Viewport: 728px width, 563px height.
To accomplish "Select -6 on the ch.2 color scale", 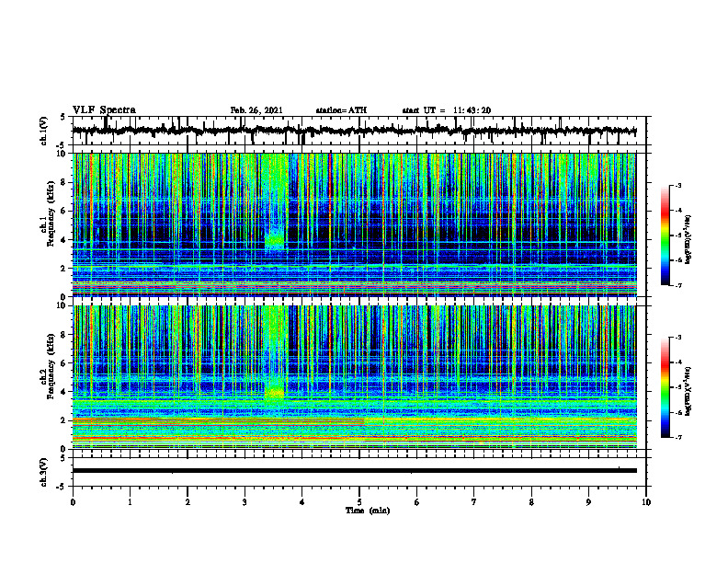I will (678, 412).
